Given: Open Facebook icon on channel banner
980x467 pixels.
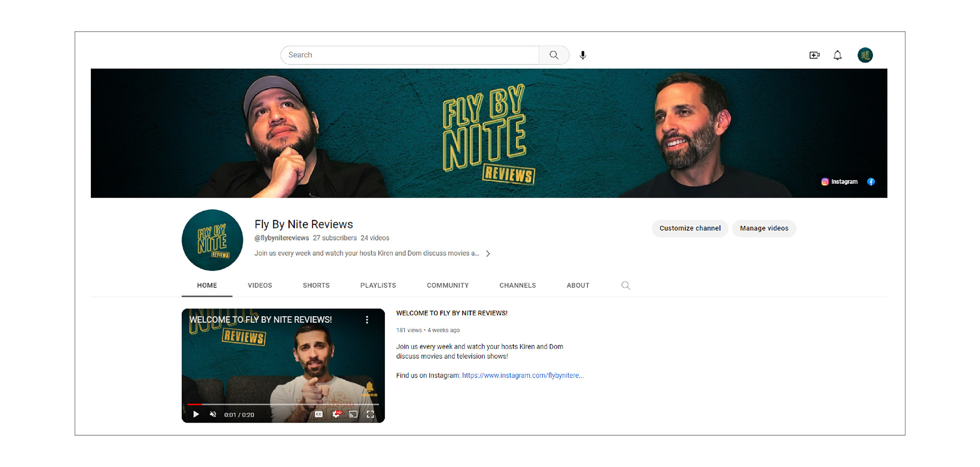Looking at the screenshot, I should (x=871, y=182).
